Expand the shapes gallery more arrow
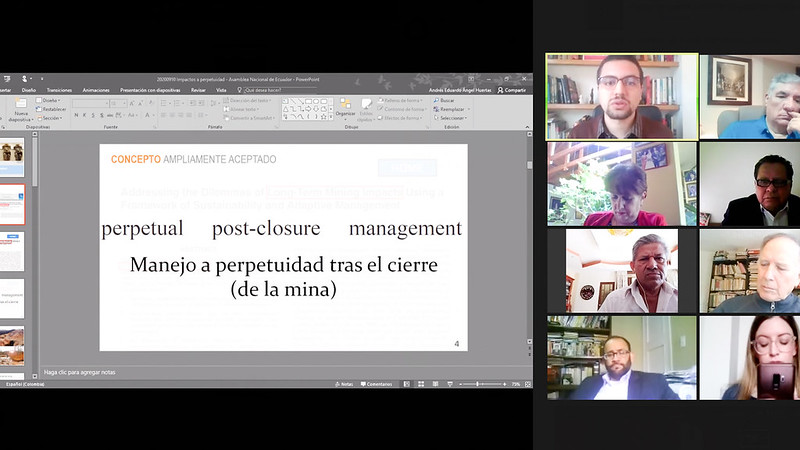This screenshot has height=450, width=800. (331, 117)
